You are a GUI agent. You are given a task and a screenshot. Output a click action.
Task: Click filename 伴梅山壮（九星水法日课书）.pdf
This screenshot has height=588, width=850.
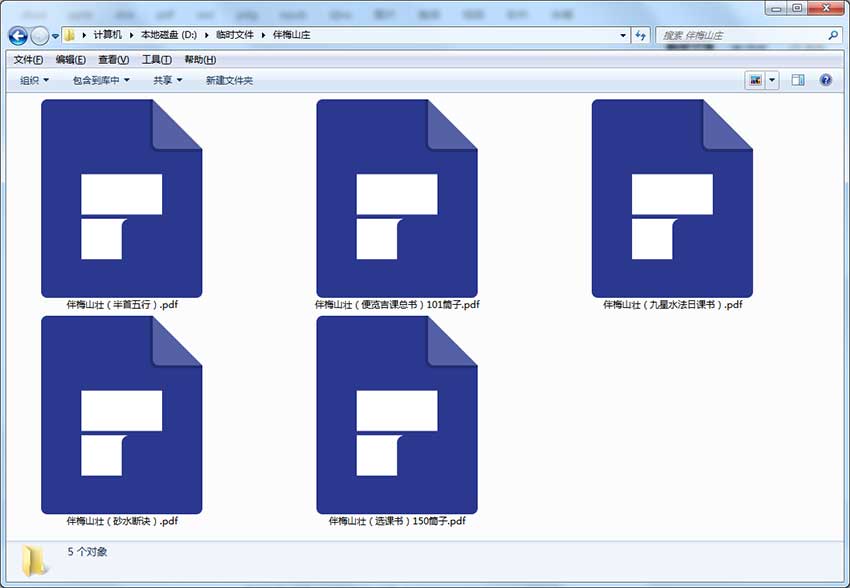tap(673, 305)
